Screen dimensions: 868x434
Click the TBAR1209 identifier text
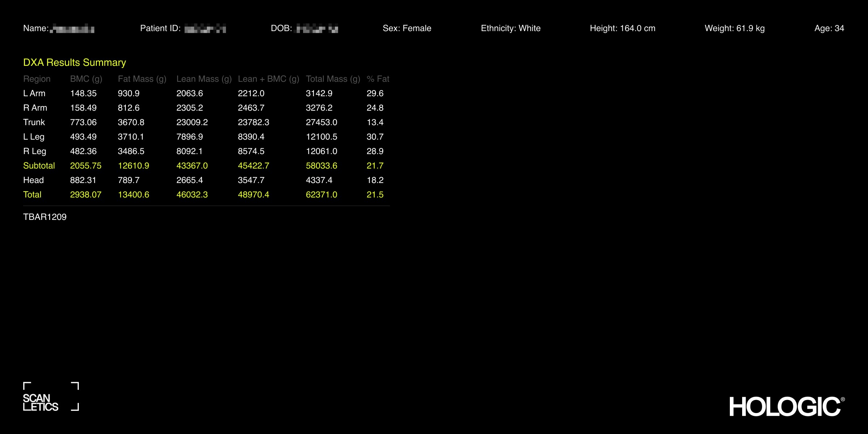tap(45, 217)
